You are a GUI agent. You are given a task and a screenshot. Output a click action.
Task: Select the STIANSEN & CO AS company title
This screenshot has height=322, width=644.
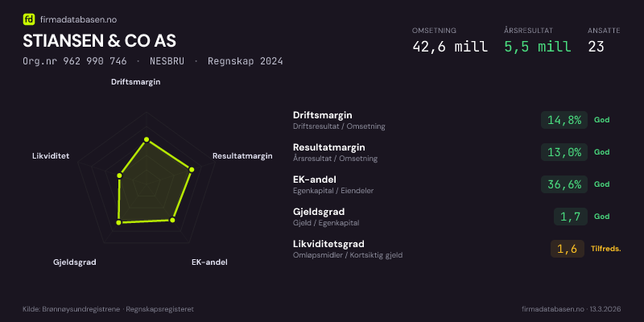[x=99, y=40]
